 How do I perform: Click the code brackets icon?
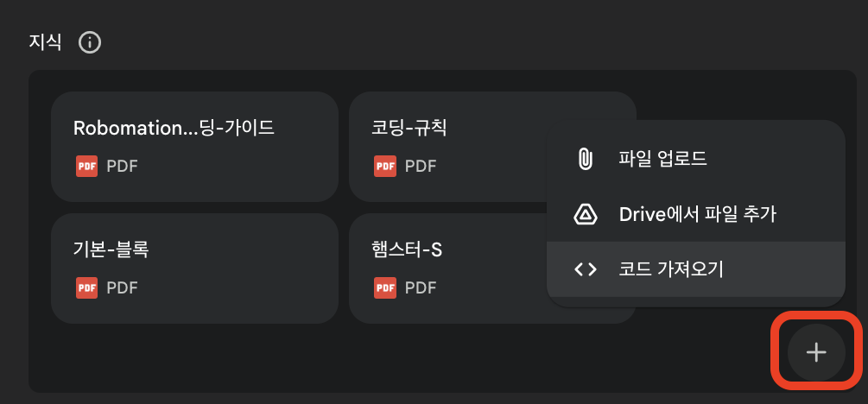[x=586, y=269]
